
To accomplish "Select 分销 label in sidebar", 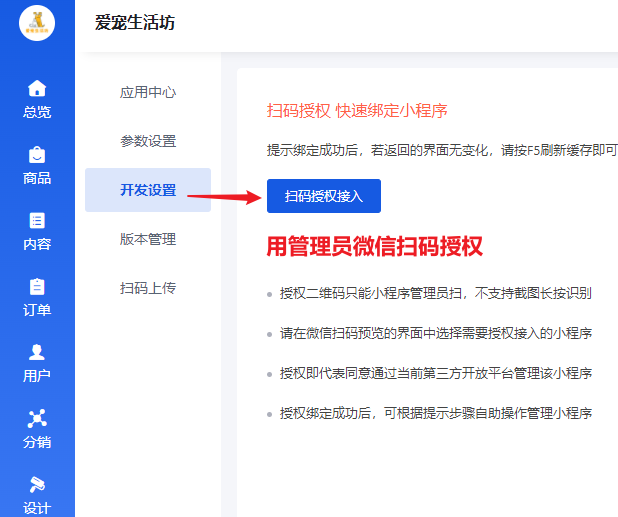I will coord(37,442).
